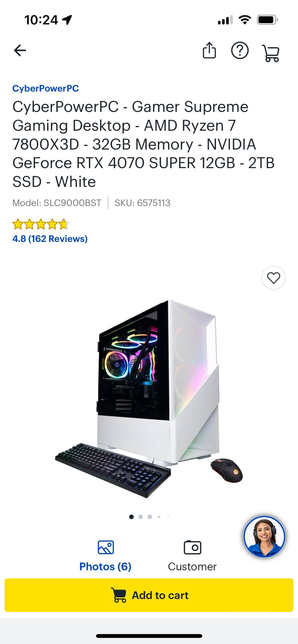Open the gaming desktop product image
This screenshot has height=644, width=298.
click(149, 399)
